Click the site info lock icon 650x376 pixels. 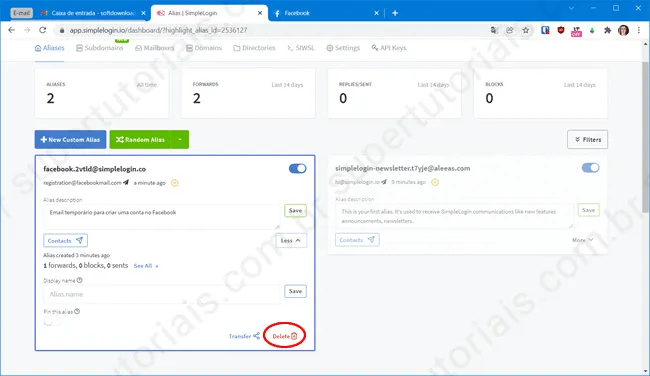click(62, 30)
